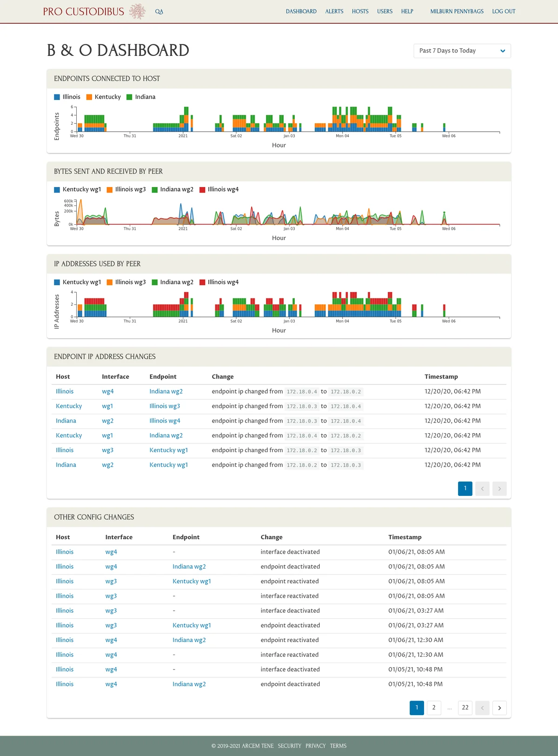Click the Pro Custodibus logo emblem
Screen dimensions: 558x756
pos(137,11)
